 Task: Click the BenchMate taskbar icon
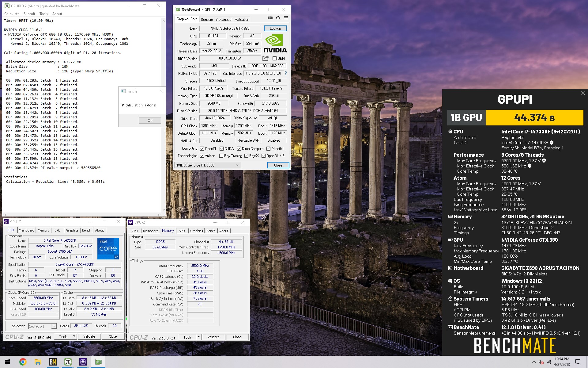(x=53, y=362)
